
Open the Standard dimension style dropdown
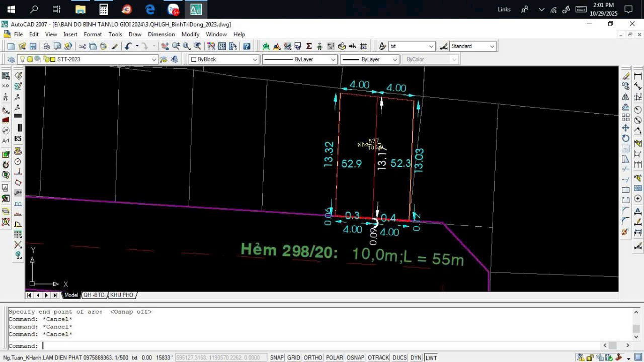pyautogui.click(x=492, y=46)
